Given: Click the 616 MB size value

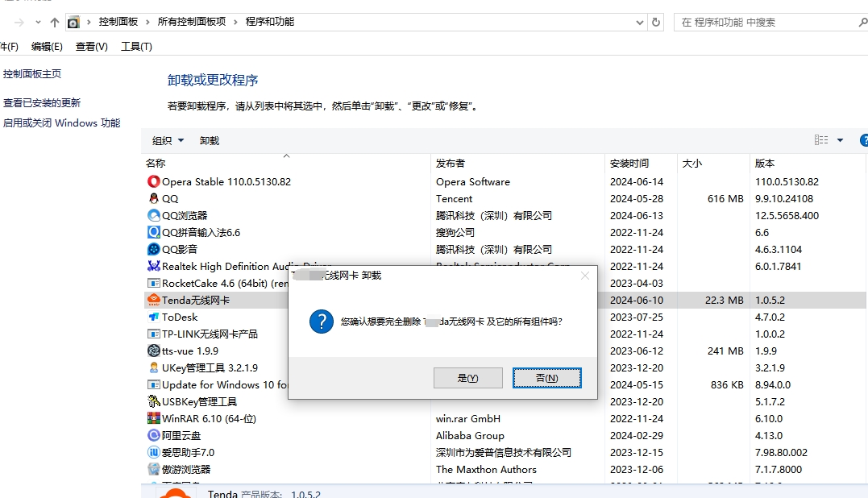Looking at the screenshot, I should pyautogui.click(x=725, y=199).
